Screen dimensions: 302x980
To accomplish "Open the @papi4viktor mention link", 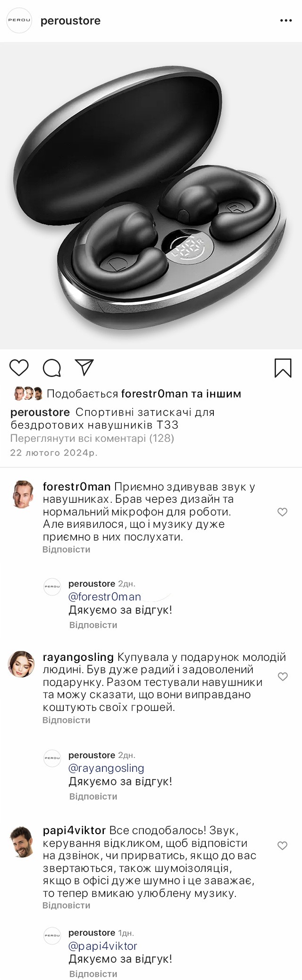I will (103, 946).
